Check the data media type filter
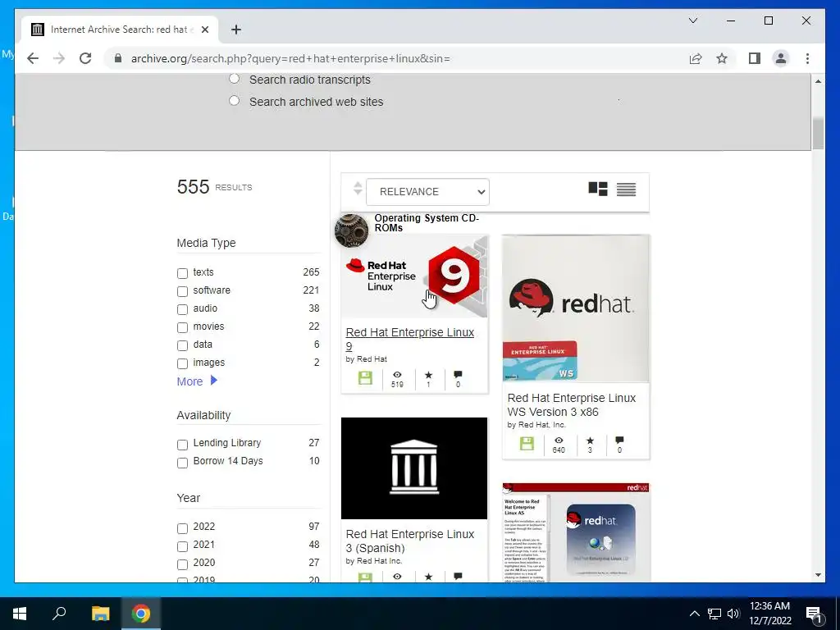 point(182,345)
